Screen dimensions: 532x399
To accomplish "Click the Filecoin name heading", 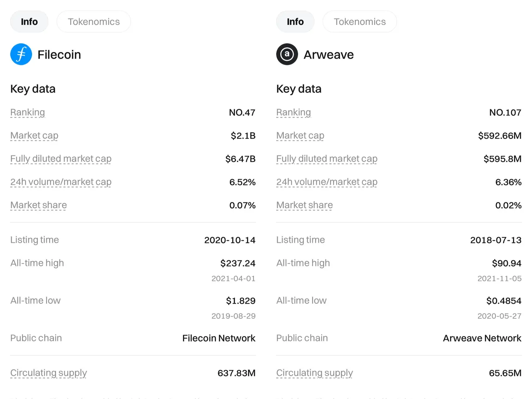I will coord(59,54).
